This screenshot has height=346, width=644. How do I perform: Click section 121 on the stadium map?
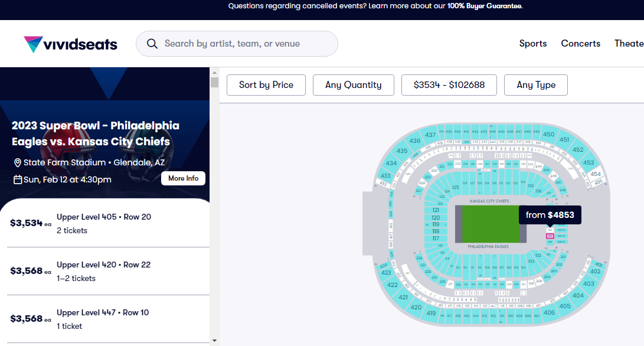[436, 210]
